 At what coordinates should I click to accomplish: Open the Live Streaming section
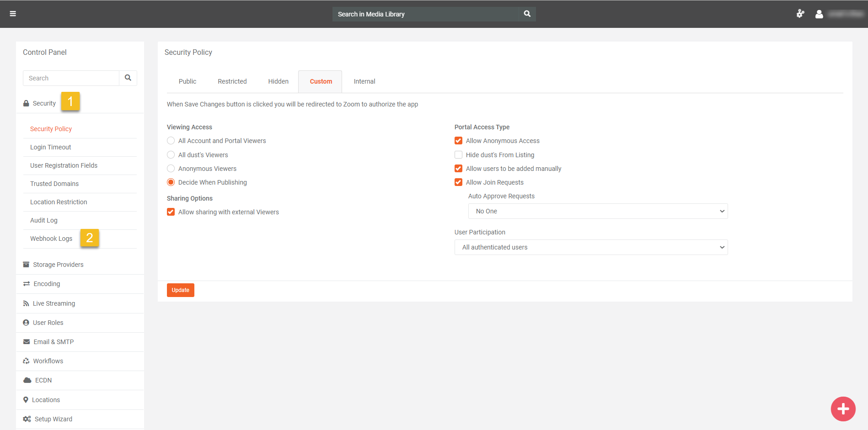coord(54,303)
